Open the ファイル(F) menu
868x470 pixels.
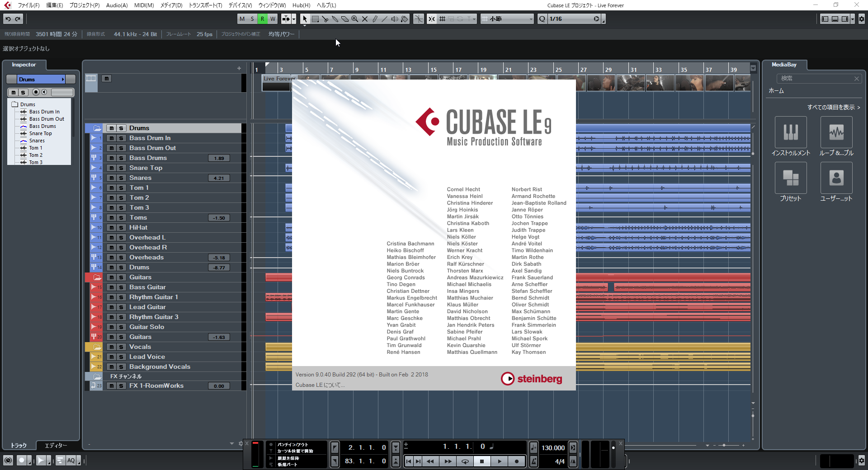(x=28, y=5)
